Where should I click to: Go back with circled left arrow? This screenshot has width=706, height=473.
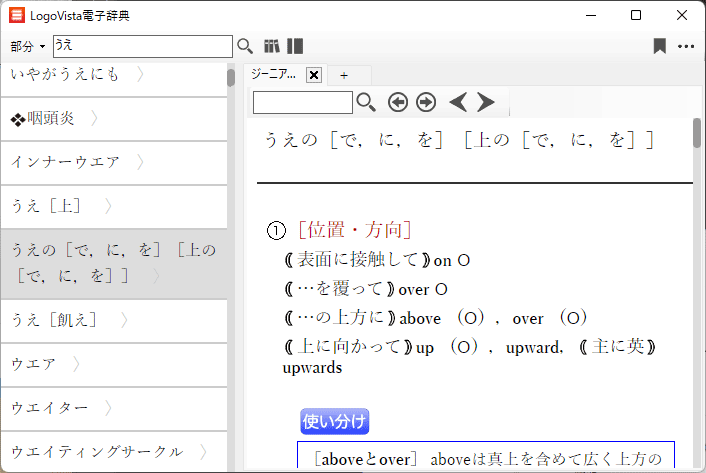[398, 102]
